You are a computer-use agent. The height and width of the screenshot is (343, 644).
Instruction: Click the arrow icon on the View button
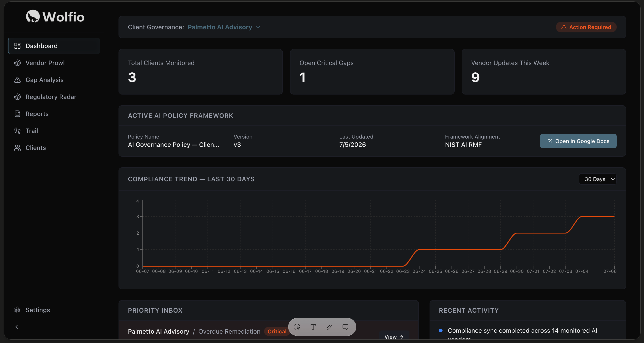[x=401, y=337]
